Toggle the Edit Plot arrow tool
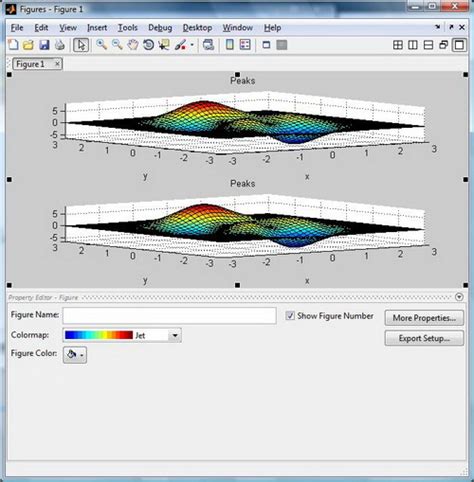The image size is (474, 482). tap(81, 45)
